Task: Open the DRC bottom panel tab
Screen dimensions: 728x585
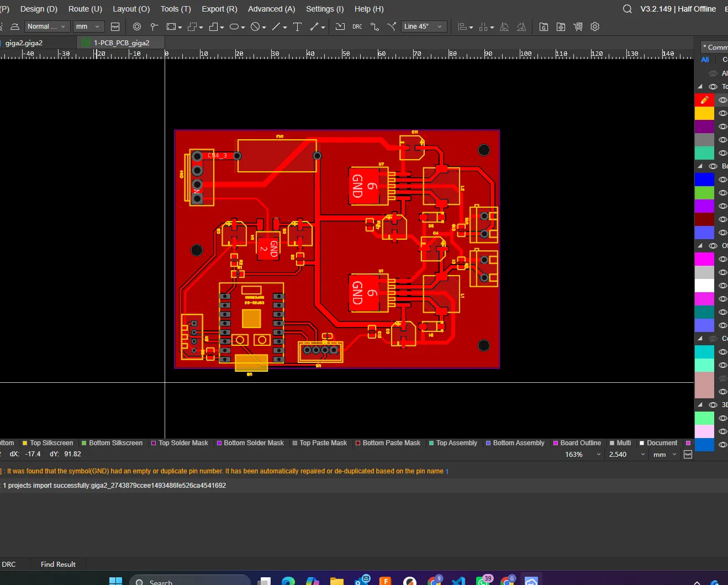Action: [9, 564]
